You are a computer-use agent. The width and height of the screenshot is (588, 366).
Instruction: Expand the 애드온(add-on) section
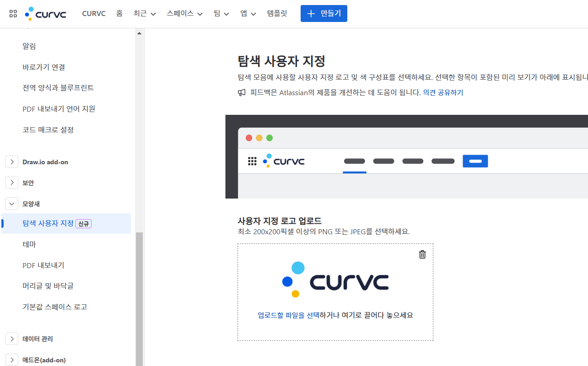pos(12,360)
